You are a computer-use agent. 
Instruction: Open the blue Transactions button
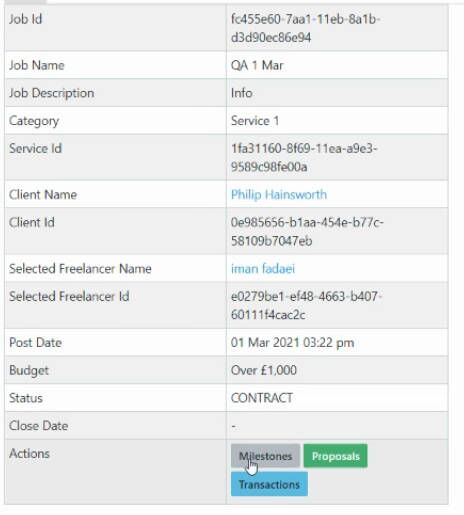pos(269,484)
